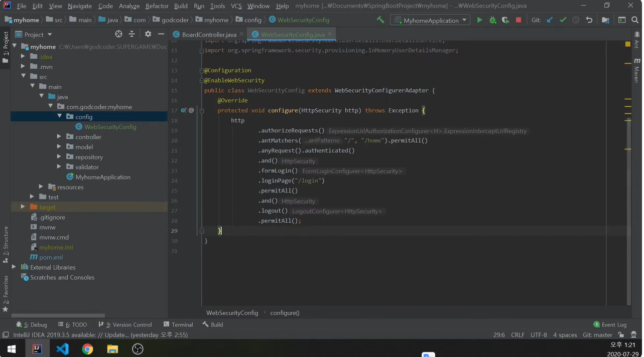Viewport: 644px width, 357px height.
Task: Expand the External Libraries node
Action: 14,267
